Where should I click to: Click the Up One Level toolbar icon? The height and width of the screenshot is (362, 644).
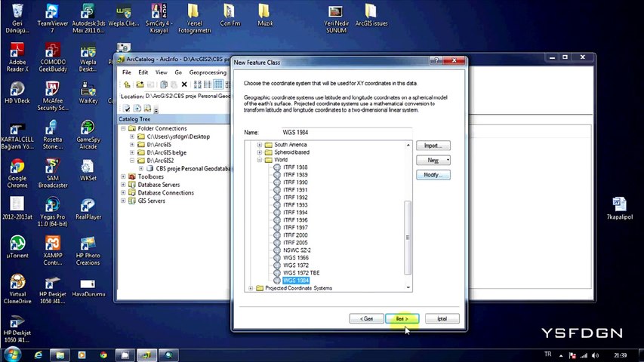(x=128, y=84)
